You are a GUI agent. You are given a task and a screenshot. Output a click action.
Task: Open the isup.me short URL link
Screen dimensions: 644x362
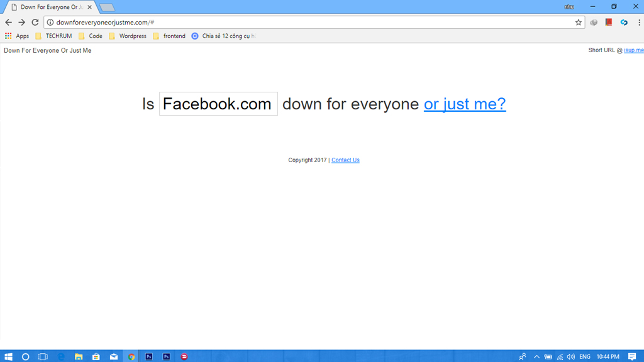pyautogui.click(x=634, y=50)
